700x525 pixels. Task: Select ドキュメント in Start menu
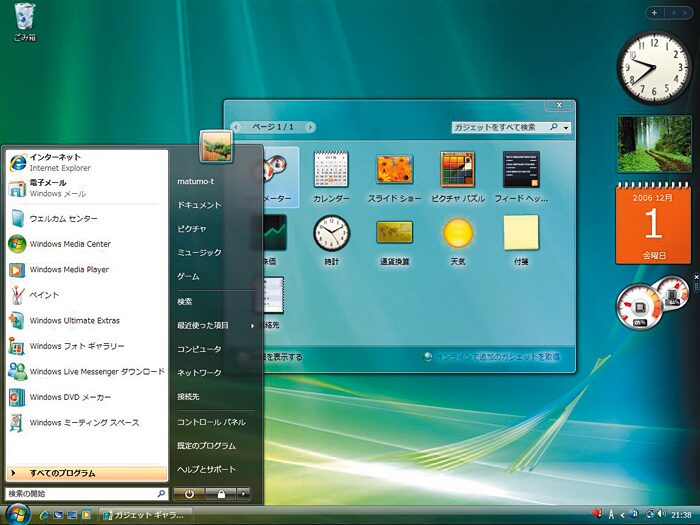pyautogui.click(x=199, y=205)
